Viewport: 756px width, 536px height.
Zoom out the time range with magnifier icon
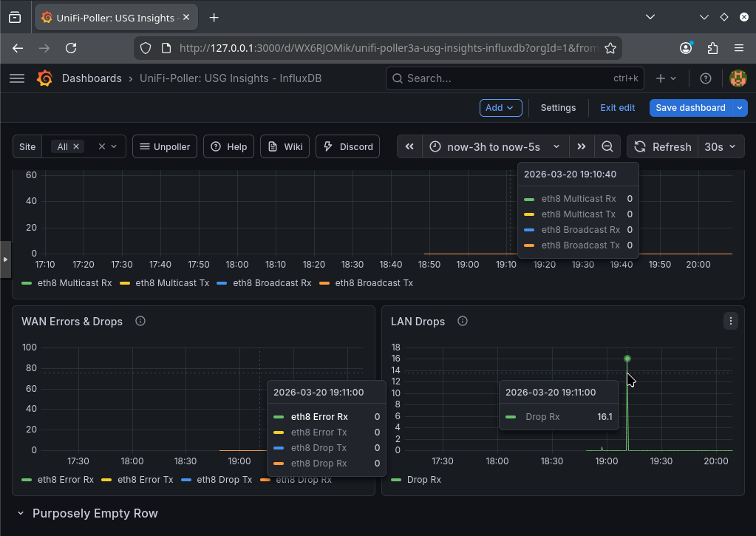[x=607, y=146]
